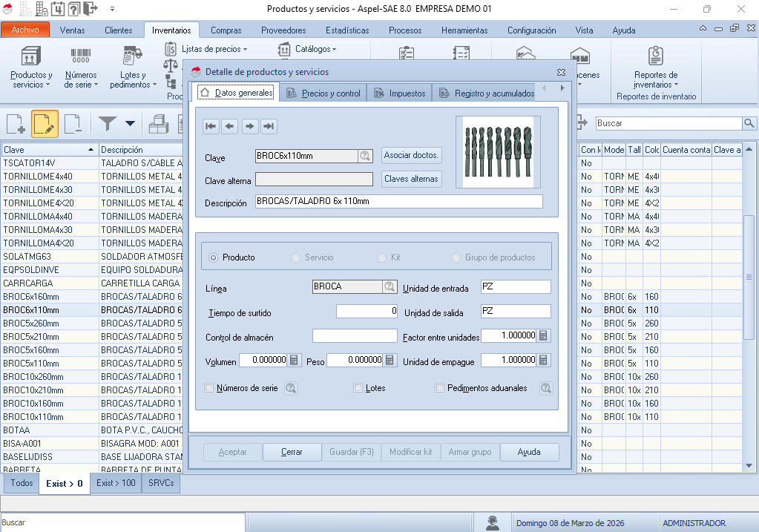Jump to last record navigation arrow
This screenshot has width=759, height=532.
[269, 127]
